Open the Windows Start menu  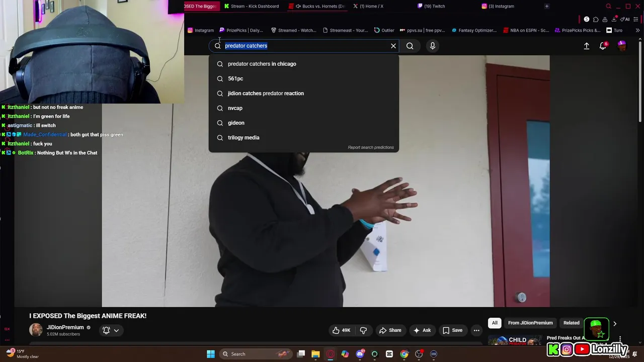coord(211,354)
